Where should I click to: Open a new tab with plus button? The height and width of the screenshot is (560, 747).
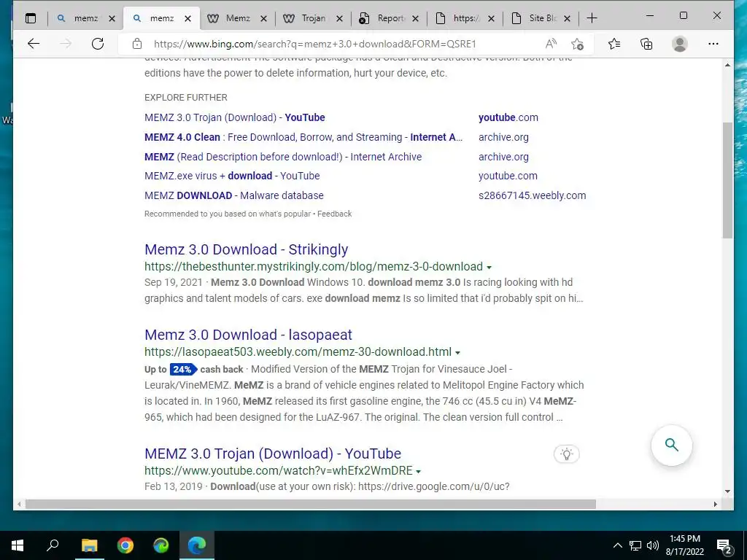tap(592, 18)
